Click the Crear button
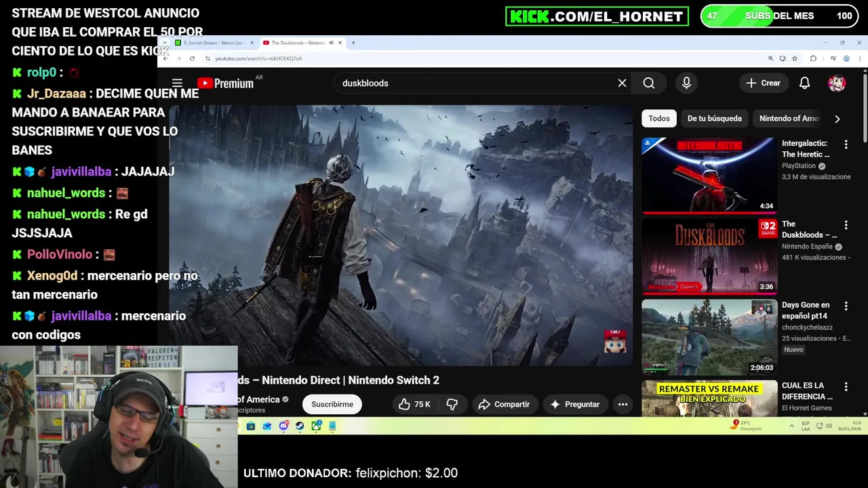868x488 pixels. pyautogui.click(x=764, y=83)
